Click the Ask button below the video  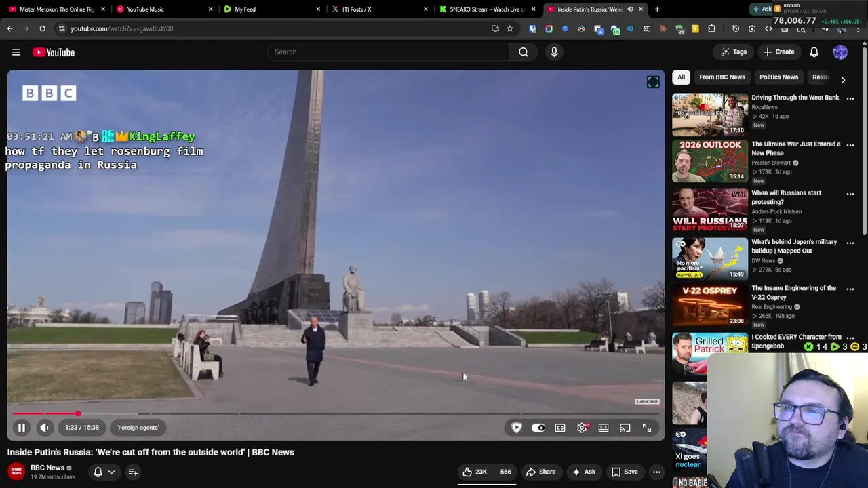pos(584,472)
